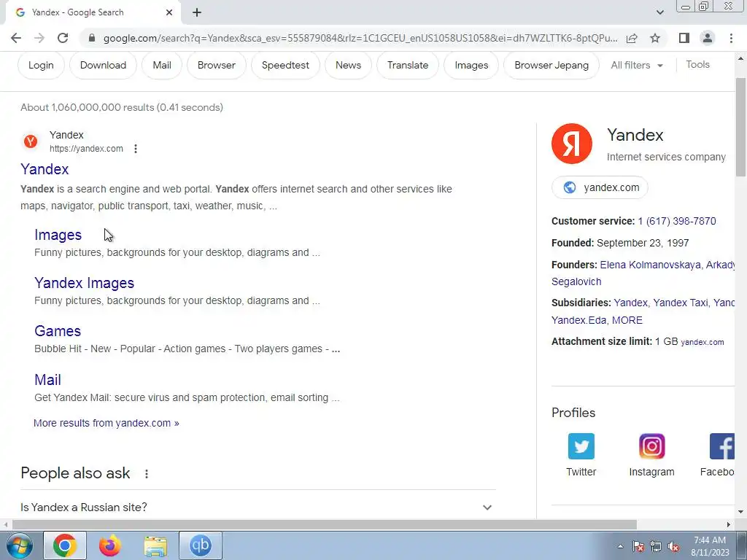Open founder Elena Kolmanovskaya link
The height and width of the screenshot is (560, 747).
click(x=650, y=265)
